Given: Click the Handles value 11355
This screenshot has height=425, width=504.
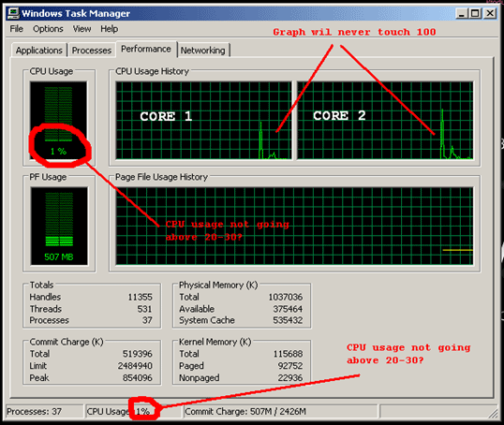Looking at the screenshot, I should [140, 297].
